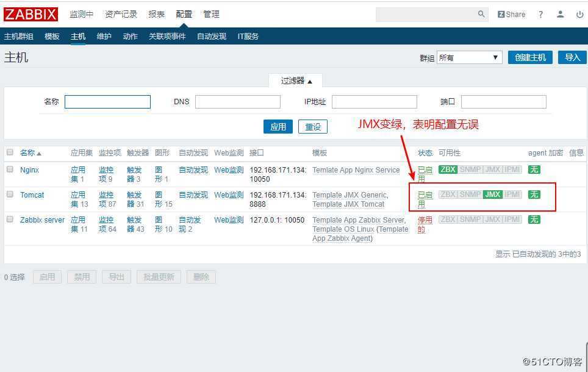Click the 名称 column sort arrow
The height and width of the screenshot is (372, 588).
[x=39, y=152]
